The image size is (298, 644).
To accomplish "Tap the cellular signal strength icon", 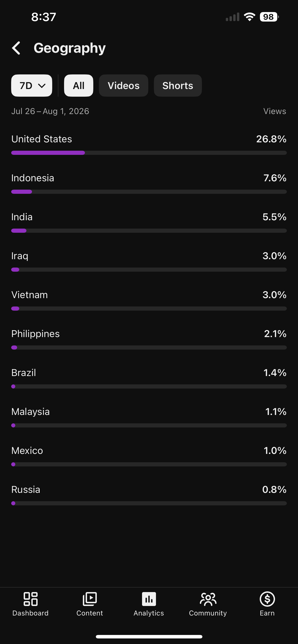I will tap(233, 17).
